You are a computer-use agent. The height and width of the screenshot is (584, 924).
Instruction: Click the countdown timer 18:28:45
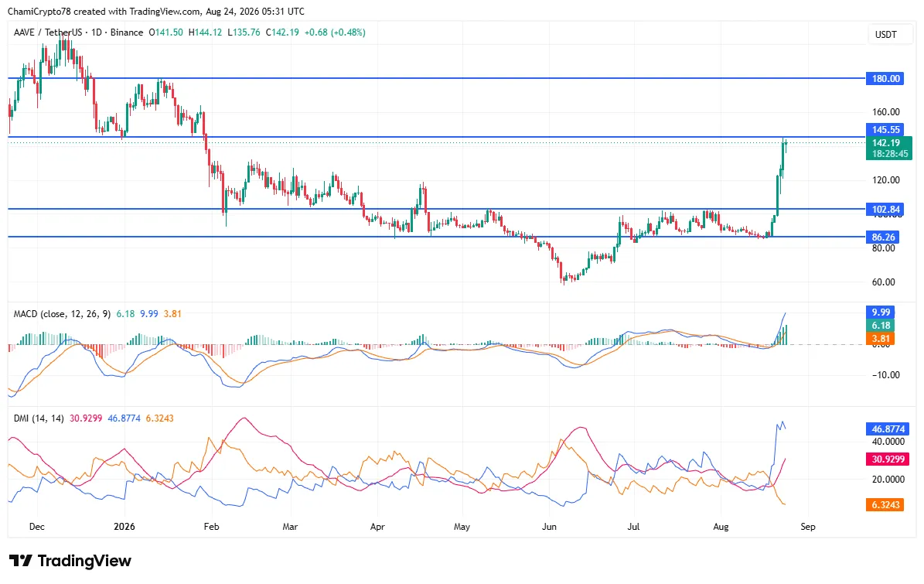pyautogui.click(x=890, y=154)
